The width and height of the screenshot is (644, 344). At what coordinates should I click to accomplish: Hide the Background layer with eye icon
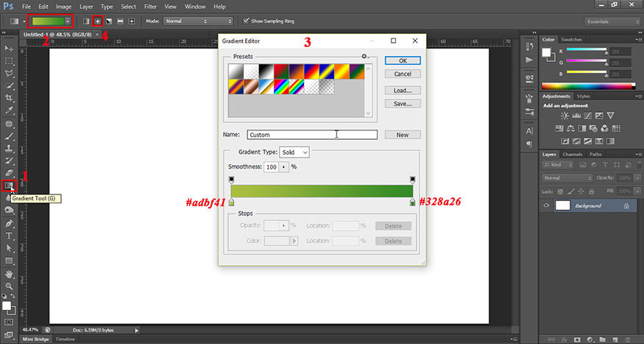547,206
